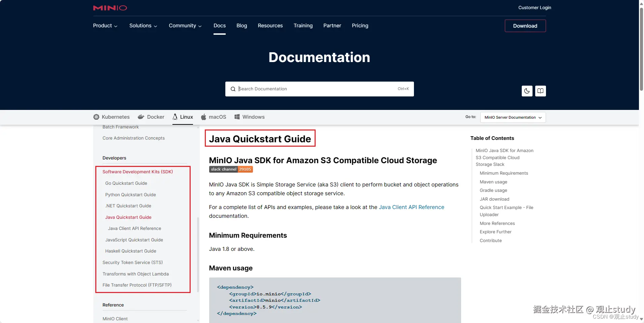
Task: Open .NET Quickstart Guide
Action: coord(128,206)
